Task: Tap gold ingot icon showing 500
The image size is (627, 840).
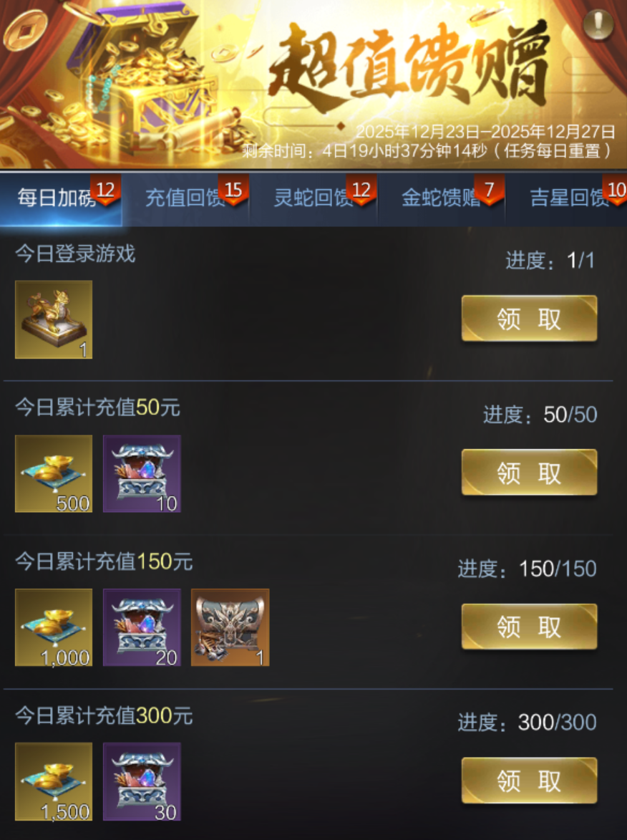Action: [54, 473]
